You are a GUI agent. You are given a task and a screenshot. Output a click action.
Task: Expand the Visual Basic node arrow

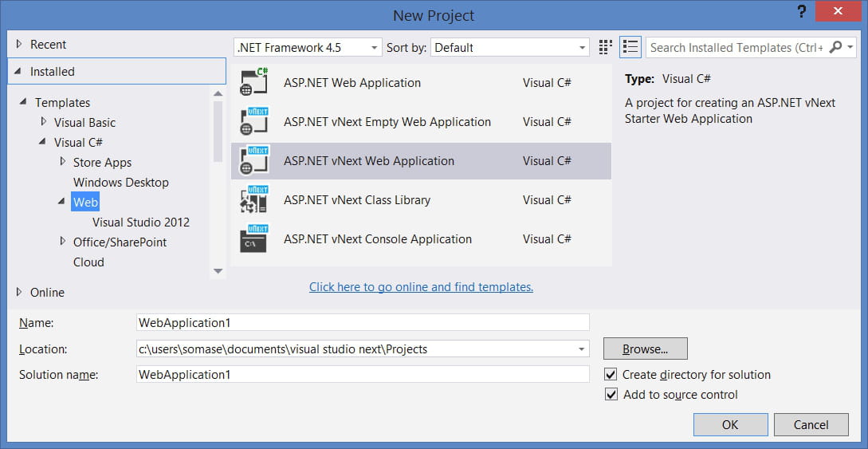[44, 122]
